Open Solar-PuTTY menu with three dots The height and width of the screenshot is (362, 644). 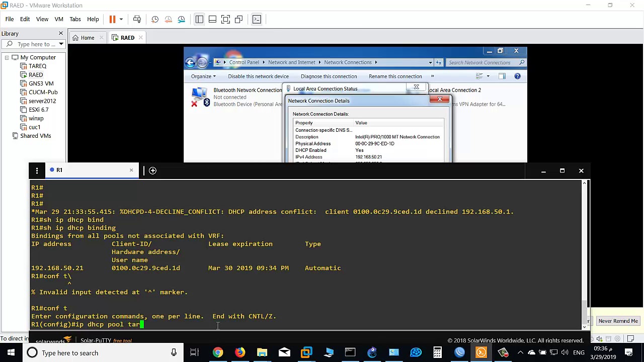click(37, 171)
